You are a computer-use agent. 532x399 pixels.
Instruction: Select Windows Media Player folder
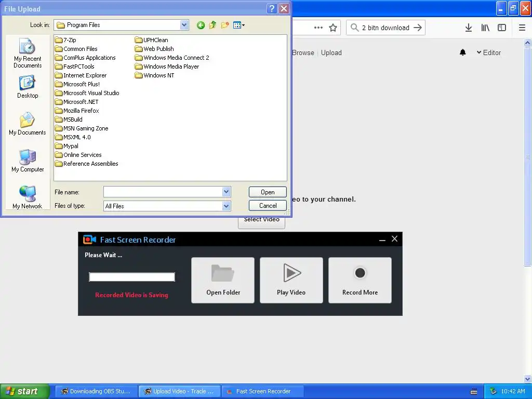167,66
